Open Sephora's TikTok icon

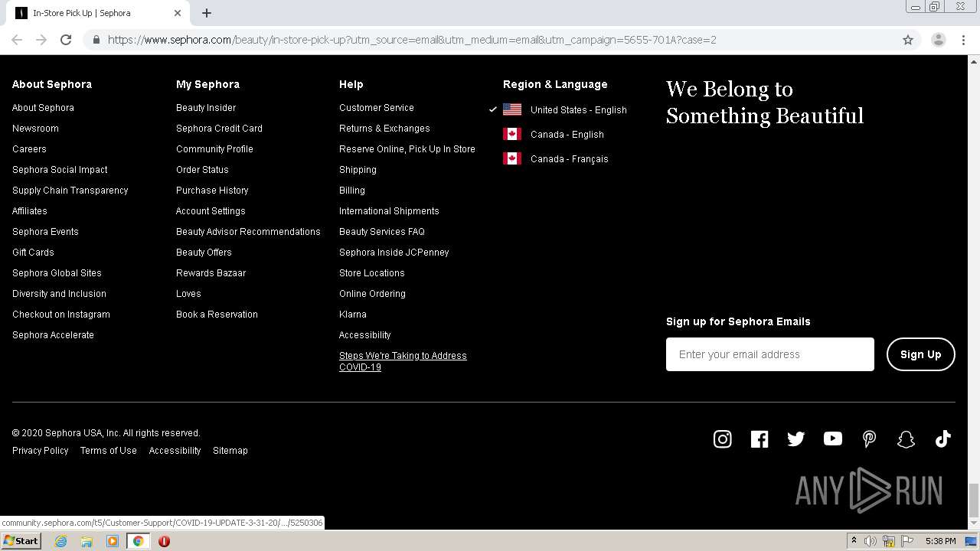pyautogui.click(x=942, y=439)
